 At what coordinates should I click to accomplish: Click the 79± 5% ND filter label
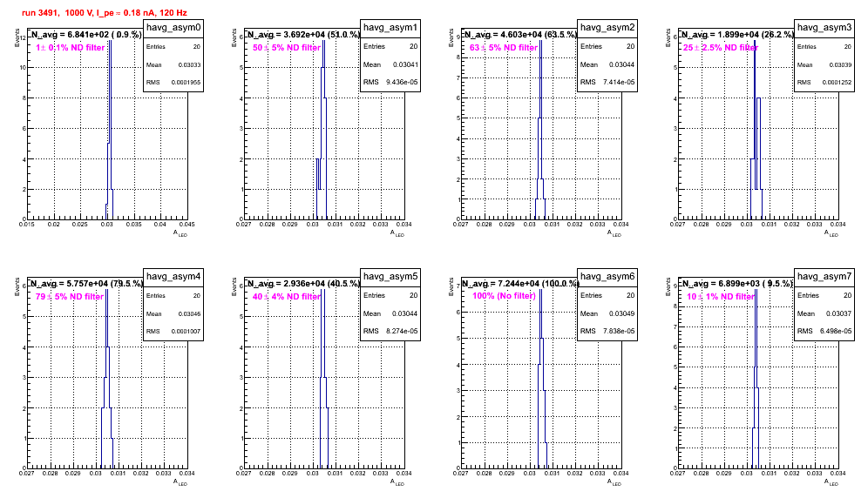pos(70,297)
